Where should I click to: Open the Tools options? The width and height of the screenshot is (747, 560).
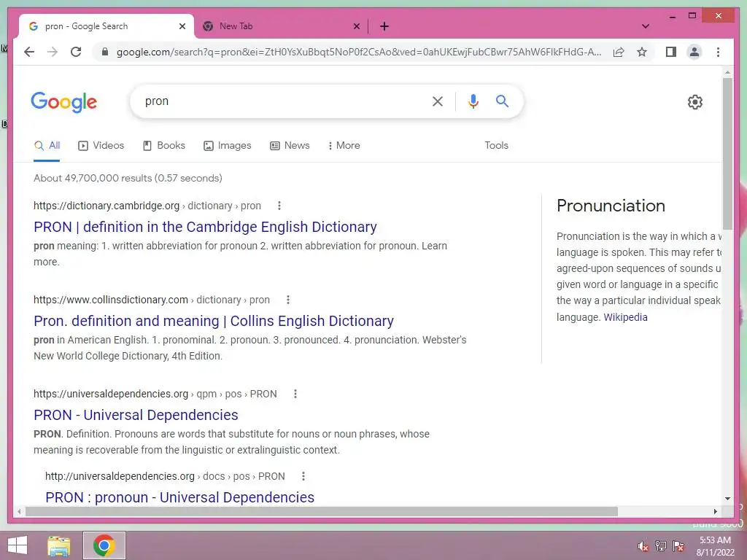pyautogui.click(x=496, y=145)
